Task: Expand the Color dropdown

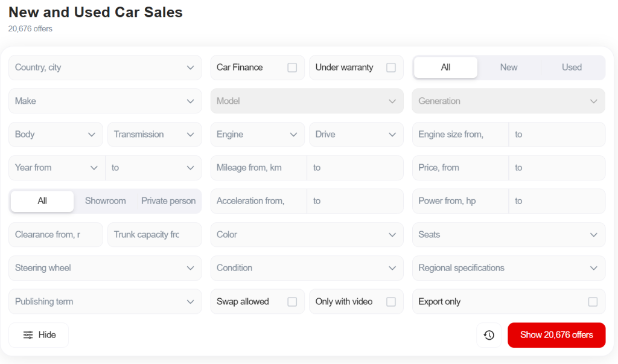Action: point(307,235)
